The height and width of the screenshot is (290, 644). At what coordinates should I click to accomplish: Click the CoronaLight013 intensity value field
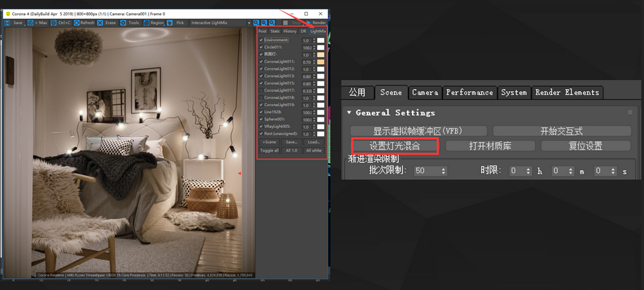point(307,76)
